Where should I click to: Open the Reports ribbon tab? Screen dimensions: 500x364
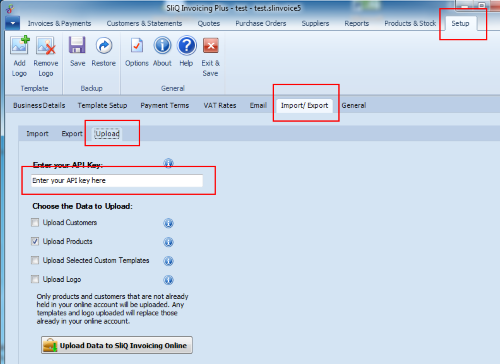pyautogui.click(x=357, y=23)
